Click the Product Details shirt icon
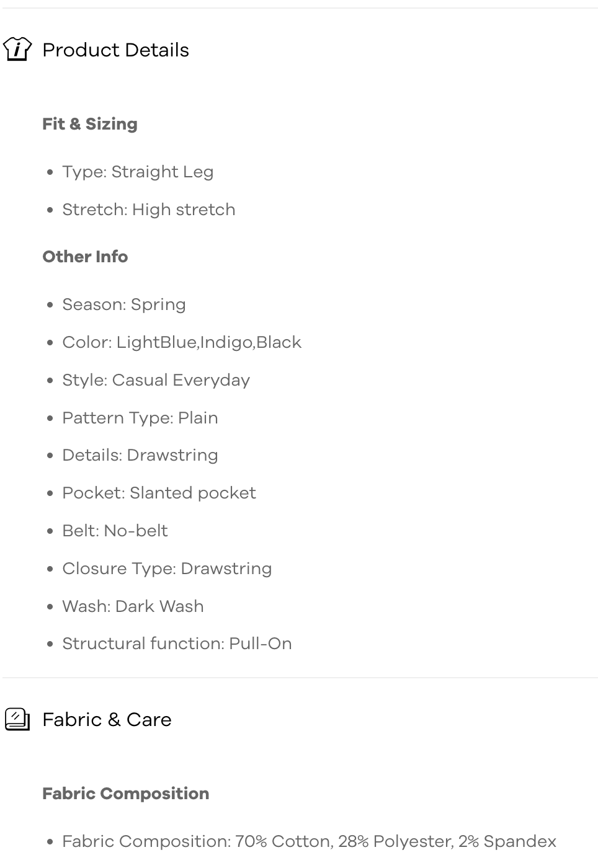The height and width of the screenshot is (868, 598). click(17, 49)
